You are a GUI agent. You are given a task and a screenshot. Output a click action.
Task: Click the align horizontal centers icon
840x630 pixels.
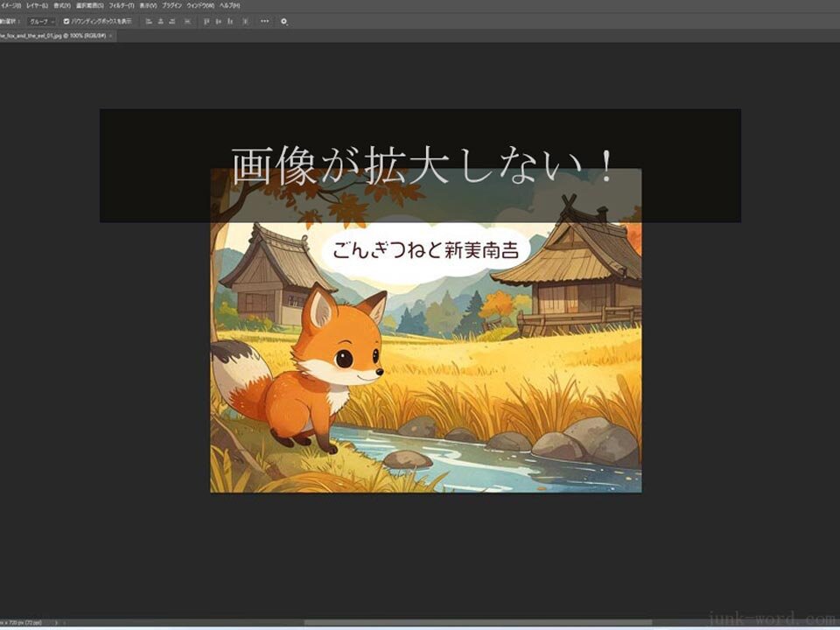(x=161, y=21)
